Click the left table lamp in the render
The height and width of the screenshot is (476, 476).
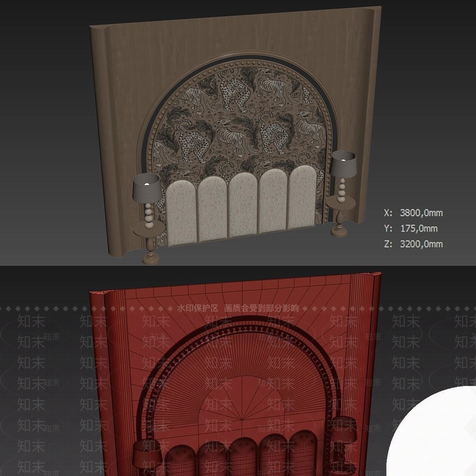(x=148, y=201)
